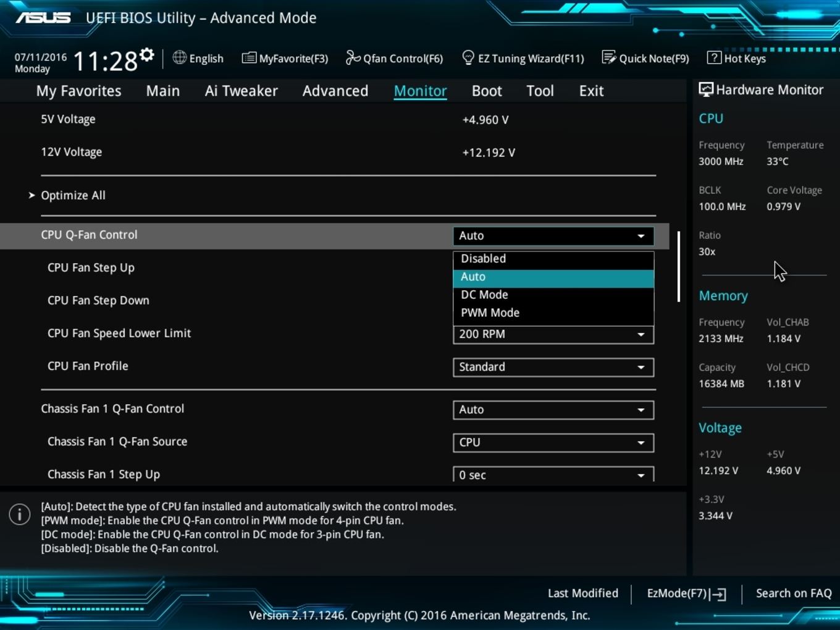Open Chassis Fan 1 Q-Fan Control dropdown
Screen dimensions: 840x630
point(553,409)
